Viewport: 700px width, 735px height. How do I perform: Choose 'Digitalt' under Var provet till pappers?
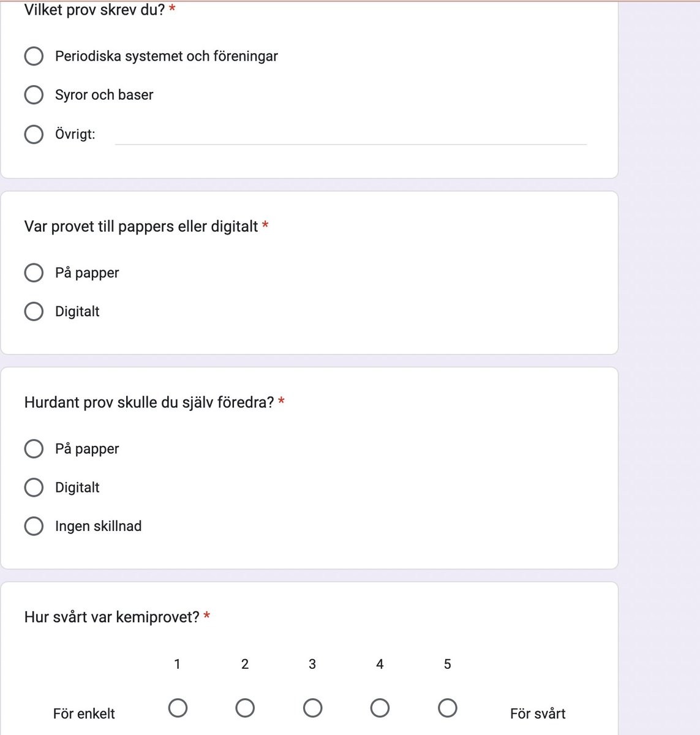coord(34,311)
